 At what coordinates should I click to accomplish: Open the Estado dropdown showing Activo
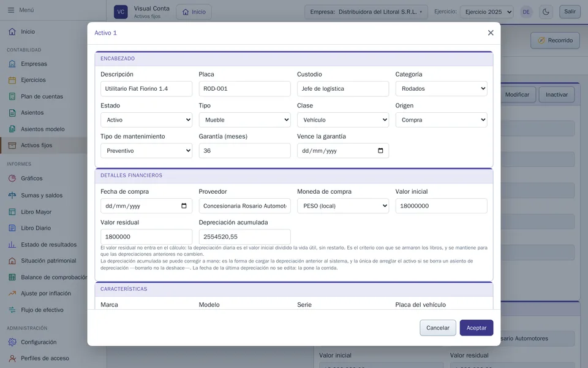146,120
